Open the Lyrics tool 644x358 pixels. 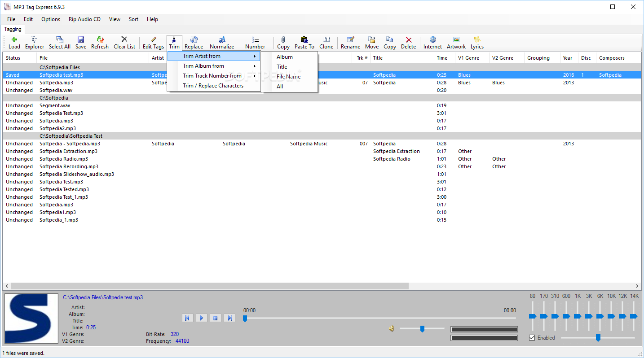(477, 43)
